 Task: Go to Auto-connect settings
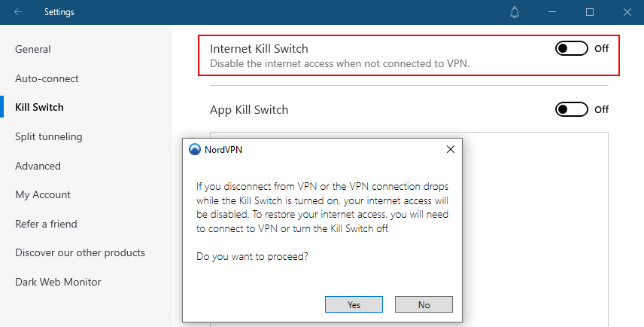pyautogui.click(x=47, y=78)
